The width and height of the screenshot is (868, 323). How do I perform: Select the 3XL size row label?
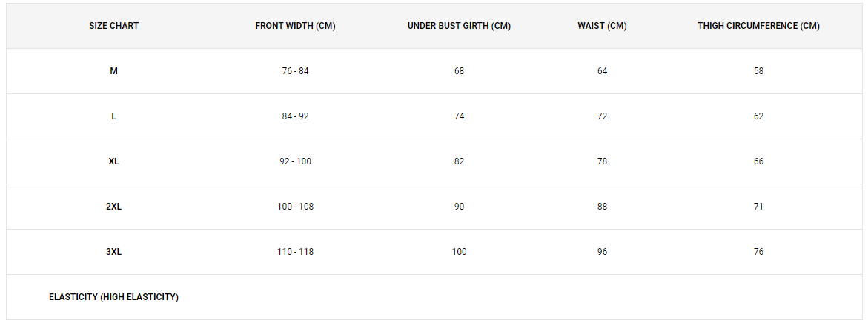coord(113,252)
